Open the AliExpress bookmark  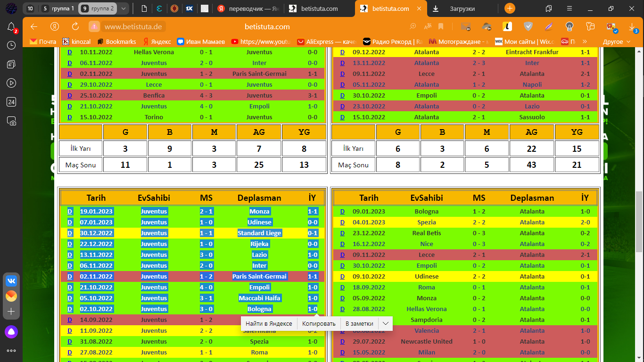pyautogui.click(x=326, y=41)
